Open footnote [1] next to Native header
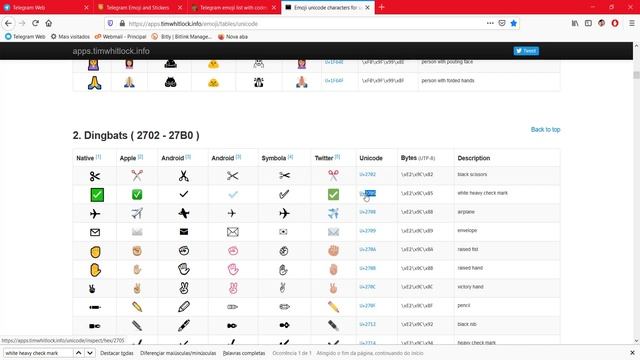This screenshot has height=360, width=640. [x=98, y=157]
